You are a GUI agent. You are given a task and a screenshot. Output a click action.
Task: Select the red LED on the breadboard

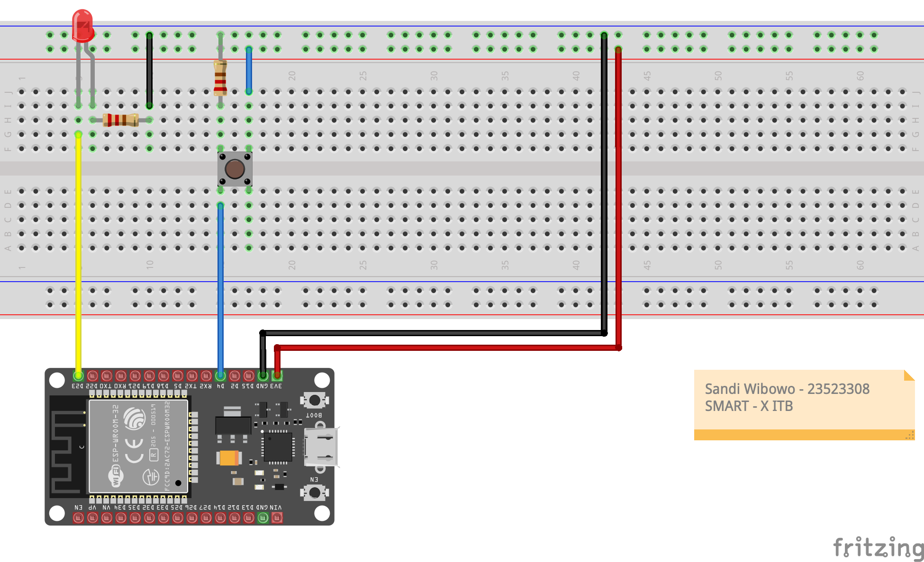tap(83, 26)
